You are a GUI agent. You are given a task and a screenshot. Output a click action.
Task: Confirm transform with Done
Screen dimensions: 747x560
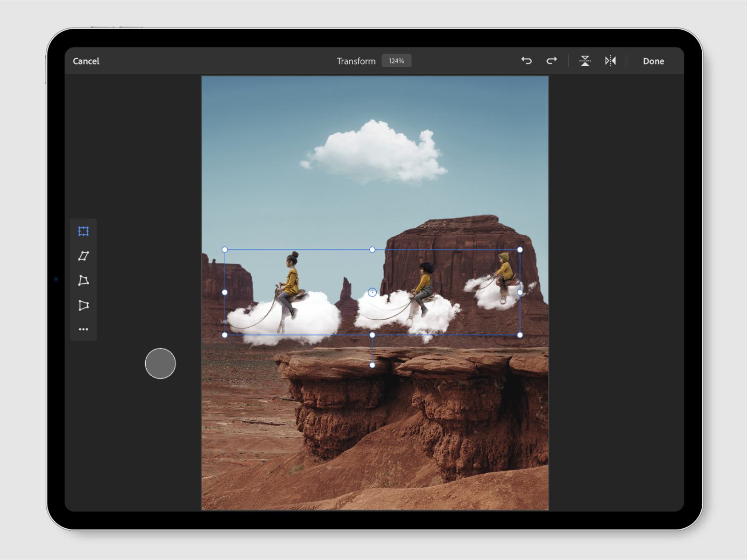click(x=653, y=61)
